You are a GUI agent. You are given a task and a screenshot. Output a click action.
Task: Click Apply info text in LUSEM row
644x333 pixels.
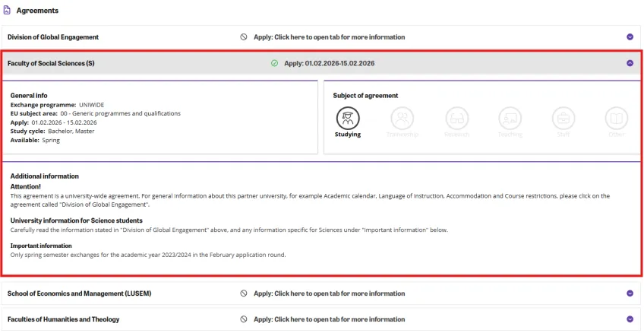click(329, 293)
